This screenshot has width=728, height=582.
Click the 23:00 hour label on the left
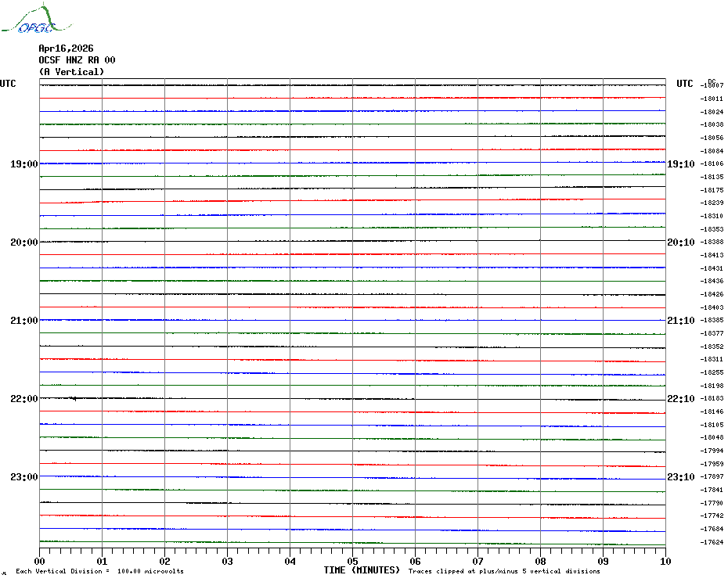point(24,477)
